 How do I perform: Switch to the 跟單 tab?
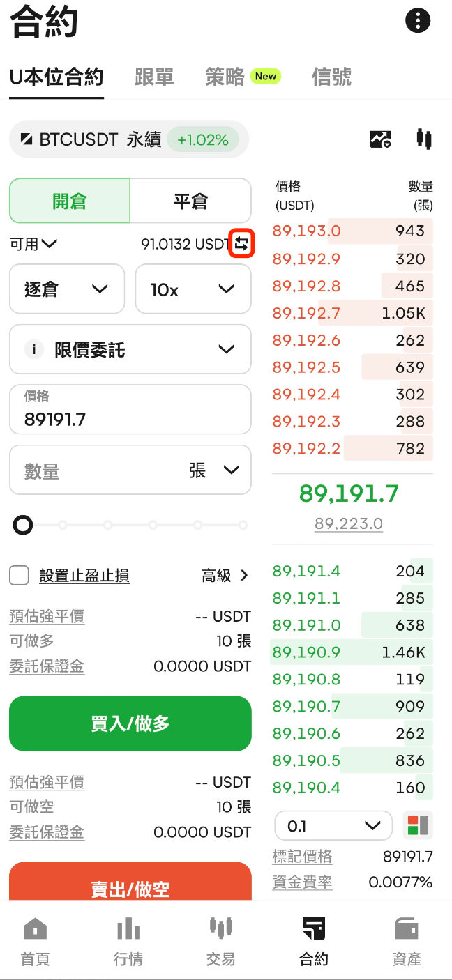click(x=154, y=77)
